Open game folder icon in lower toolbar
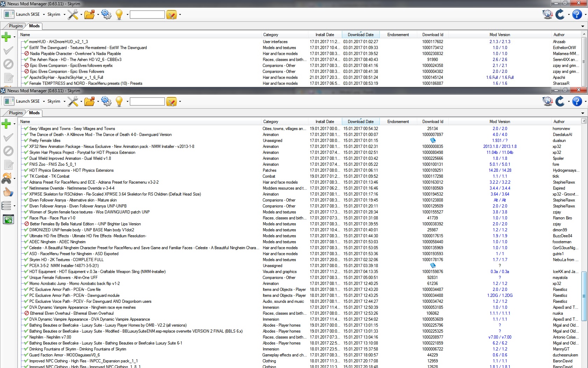 pyautogui.click(x=89, y=102)
